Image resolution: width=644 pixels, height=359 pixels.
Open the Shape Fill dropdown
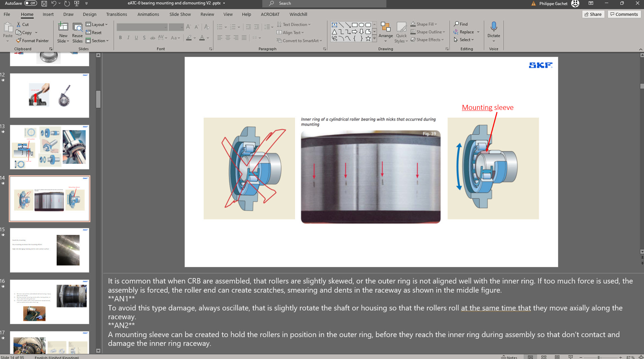[x=424, y=24]
